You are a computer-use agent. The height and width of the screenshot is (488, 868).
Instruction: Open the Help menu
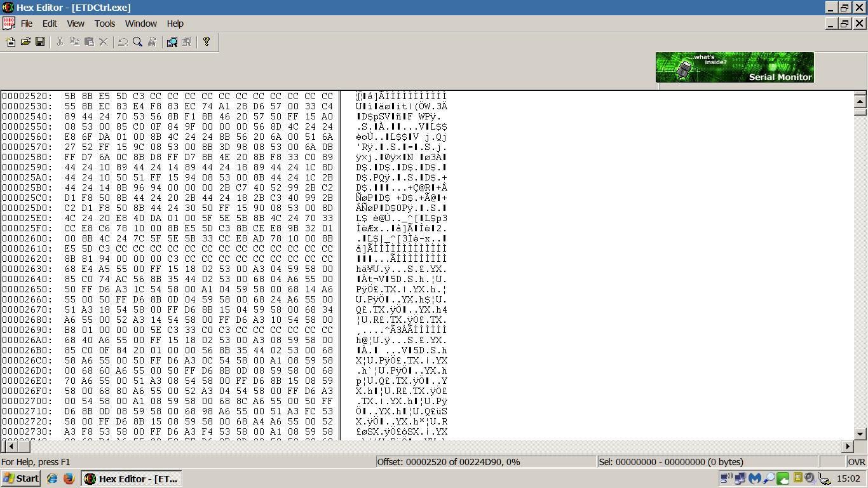click(175, 24)
